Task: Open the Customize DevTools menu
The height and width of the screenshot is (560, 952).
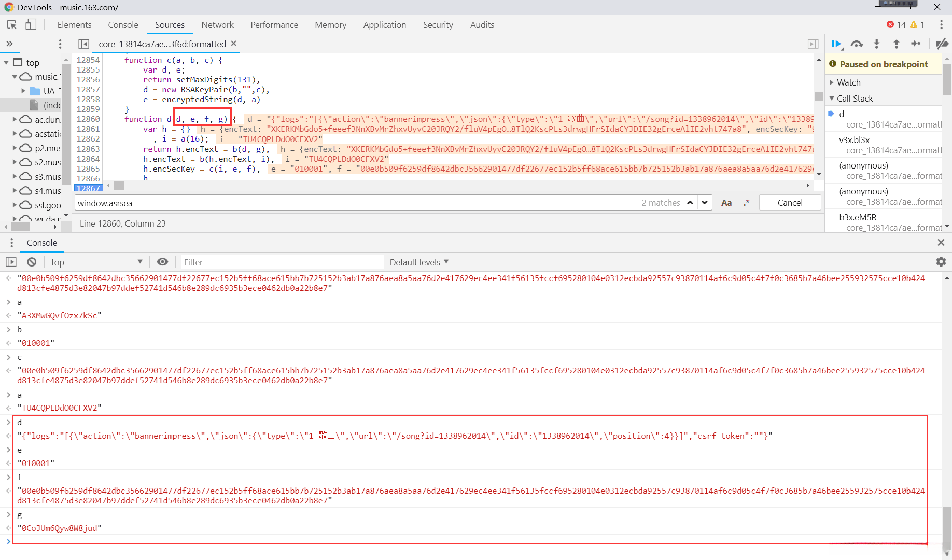Action: 941,25
